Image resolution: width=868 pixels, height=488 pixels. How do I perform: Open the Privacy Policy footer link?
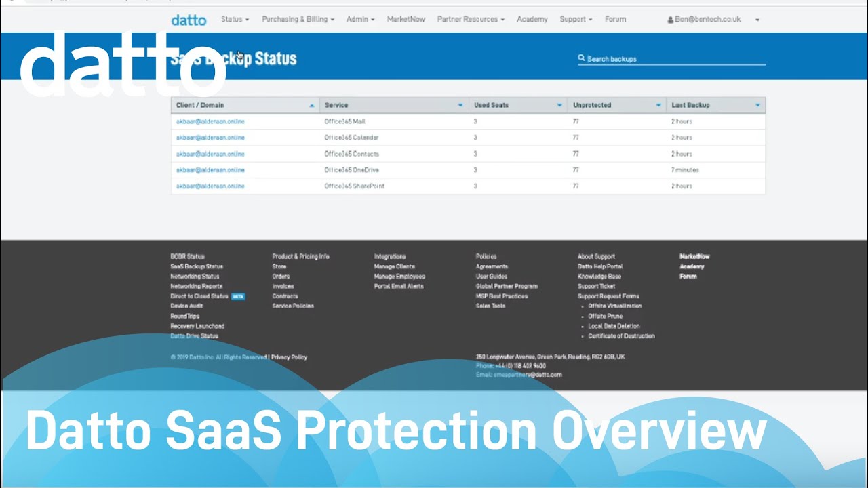(289, 357)
